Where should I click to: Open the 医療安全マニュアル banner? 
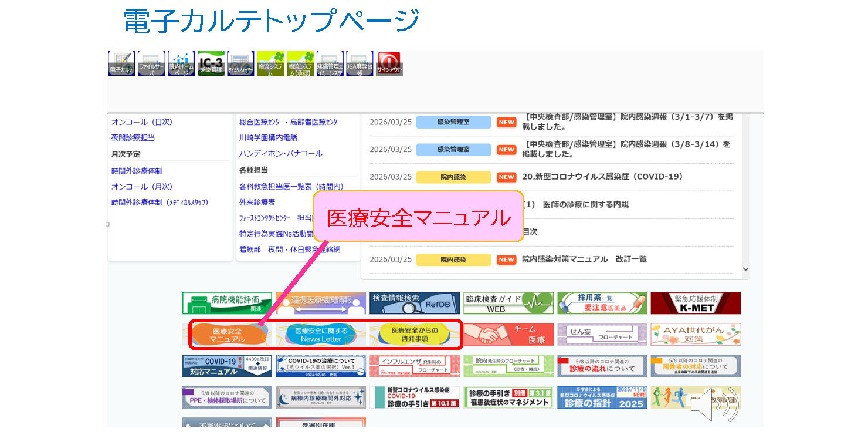coord(228,335)
